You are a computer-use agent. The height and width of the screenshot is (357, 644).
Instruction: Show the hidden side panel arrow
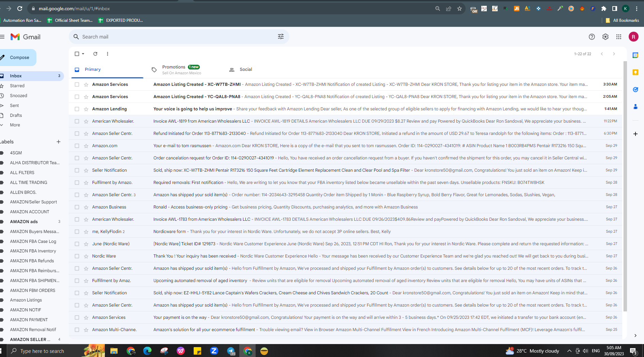click(x=635, y=336)
